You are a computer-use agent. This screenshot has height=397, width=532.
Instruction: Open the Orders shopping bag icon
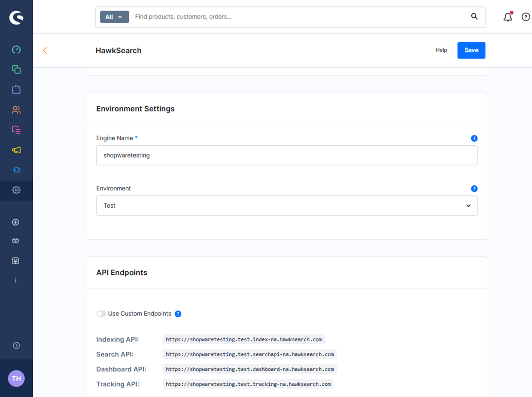(x=16, y=89)
